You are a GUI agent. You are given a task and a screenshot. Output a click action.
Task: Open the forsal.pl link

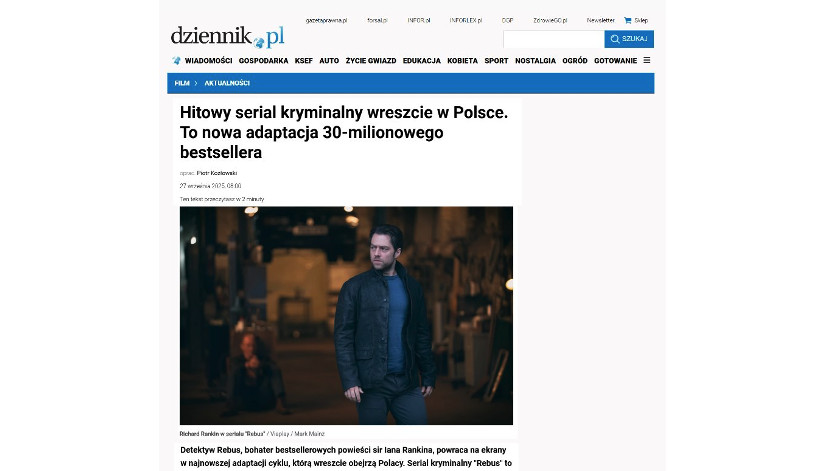click(x=377, y=20)
